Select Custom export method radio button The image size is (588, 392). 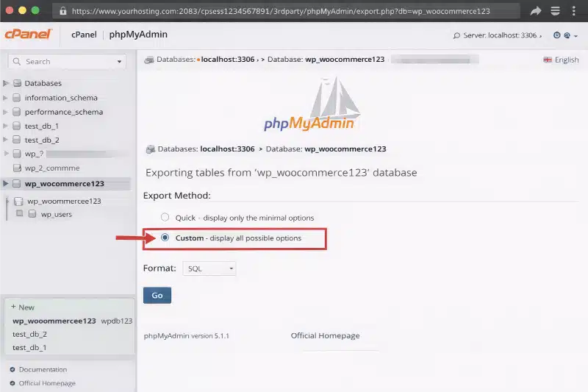pyautogui.click(x=165, y=238)
